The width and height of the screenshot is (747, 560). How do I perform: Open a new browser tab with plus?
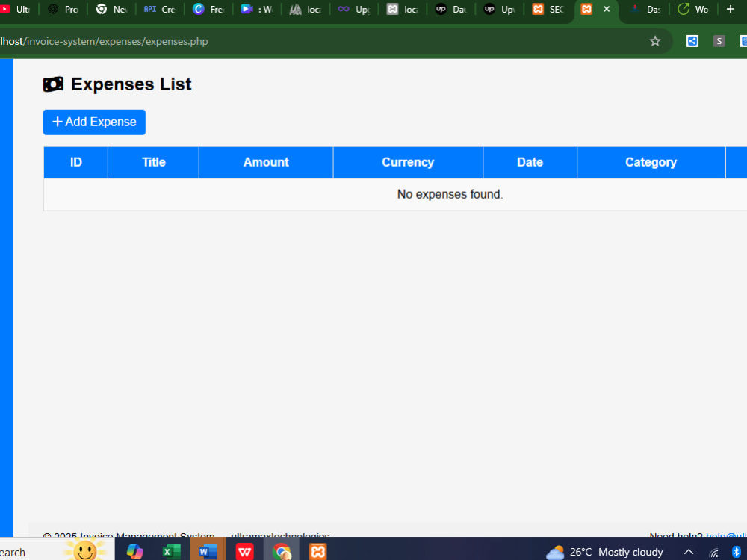point(730,9)
